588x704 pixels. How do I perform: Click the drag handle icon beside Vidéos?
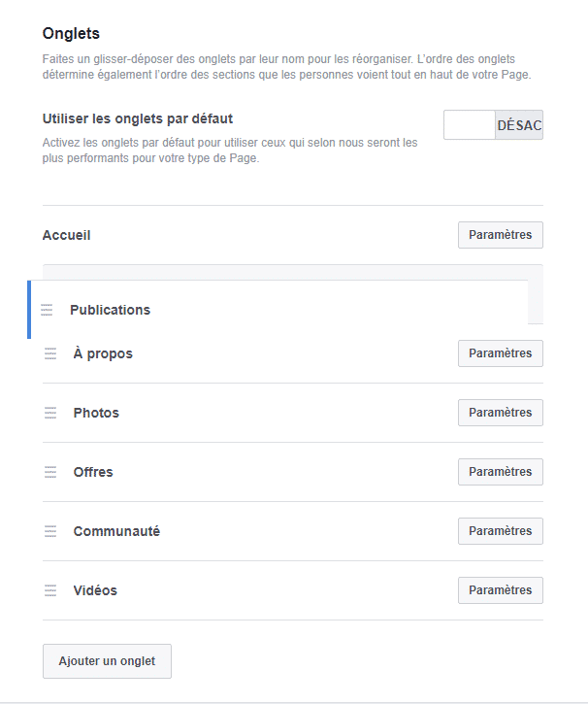coord(50,590)
